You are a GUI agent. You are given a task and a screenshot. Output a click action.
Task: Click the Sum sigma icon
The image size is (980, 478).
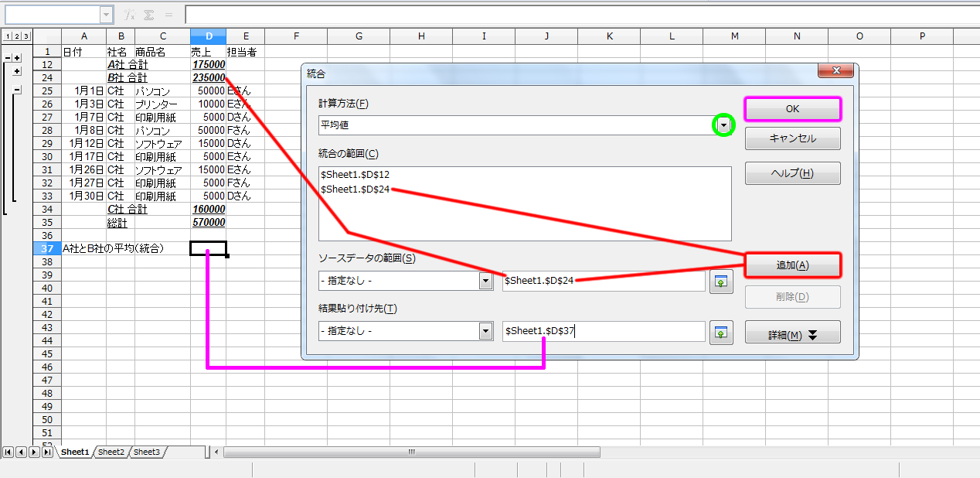149,15
